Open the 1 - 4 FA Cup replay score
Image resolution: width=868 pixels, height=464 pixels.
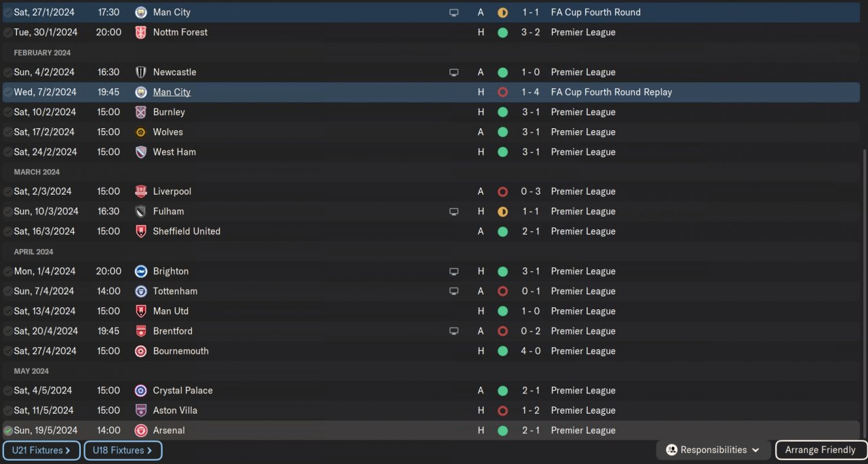(530, 92)
